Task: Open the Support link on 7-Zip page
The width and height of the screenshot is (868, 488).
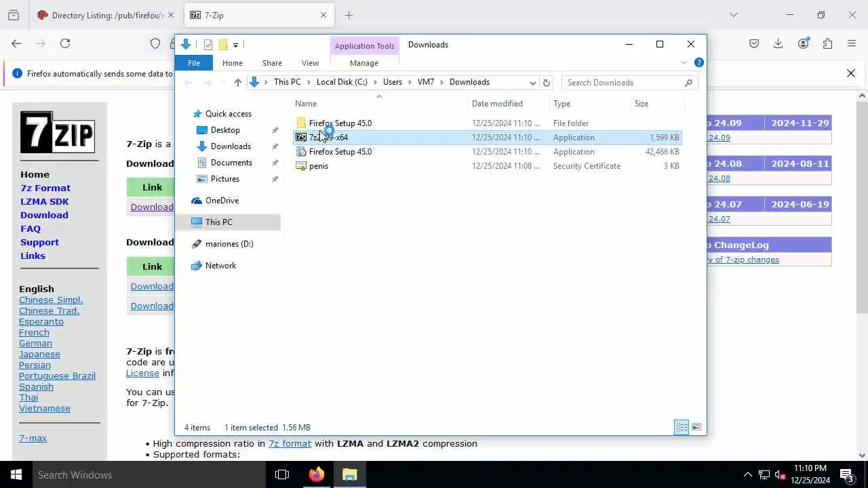Action: [x=39, y=242]
